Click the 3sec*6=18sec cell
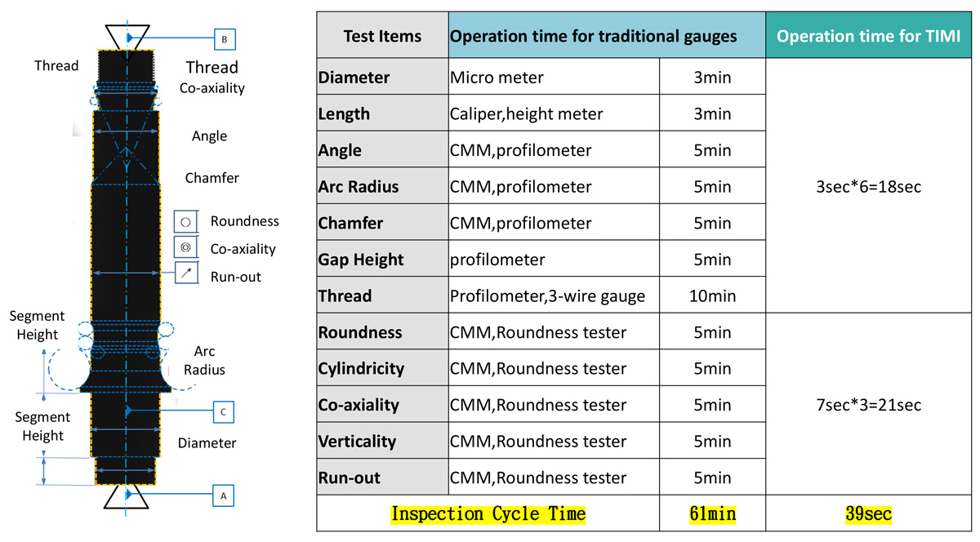 [867, 186]
